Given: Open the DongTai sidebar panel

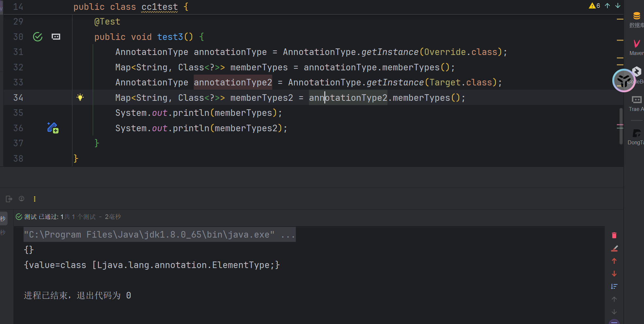Looking at the screenshot, I should 636,136.
